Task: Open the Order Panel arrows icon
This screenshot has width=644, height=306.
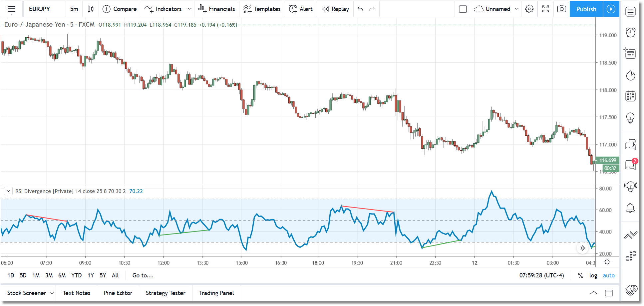Action: point(630,235)
